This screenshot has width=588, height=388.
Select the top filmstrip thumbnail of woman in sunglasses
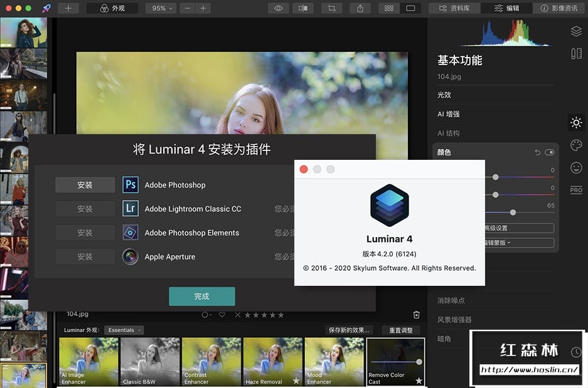click(x=24, y=33)
